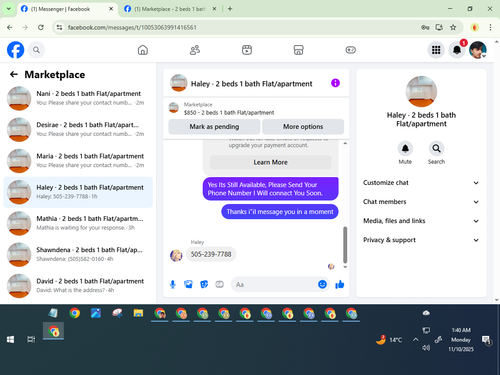Click the address bar URL
This screenshot has width=500, height=375.
tap(132, 27)
